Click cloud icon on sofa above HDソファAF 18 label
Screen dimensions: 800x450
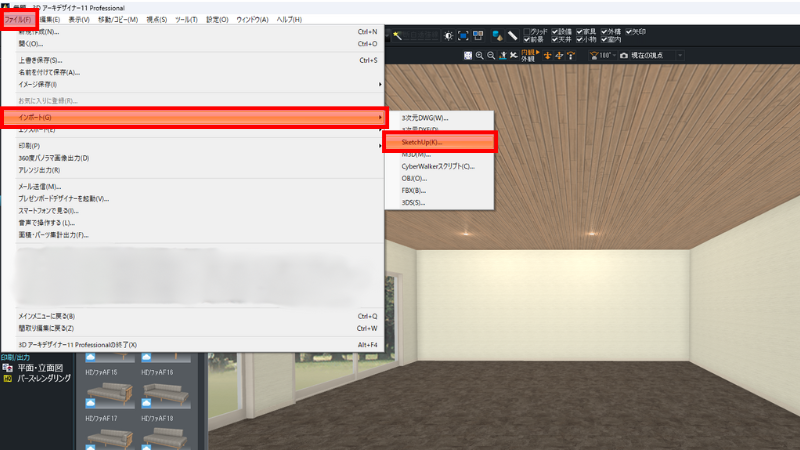[146, 403]
